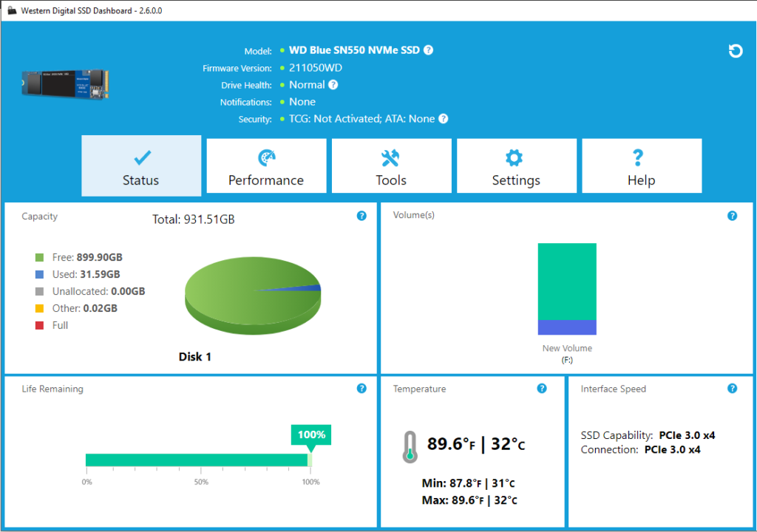Open the Life Remaining help icon
The width and height of the screenshot is (757, 532).
click(361, 389)
